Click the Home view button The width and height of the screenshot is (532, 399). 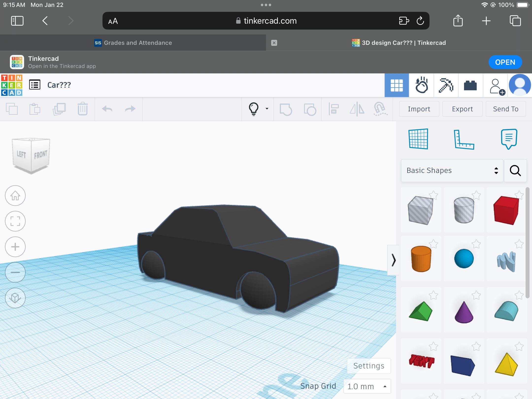(15, 196)
